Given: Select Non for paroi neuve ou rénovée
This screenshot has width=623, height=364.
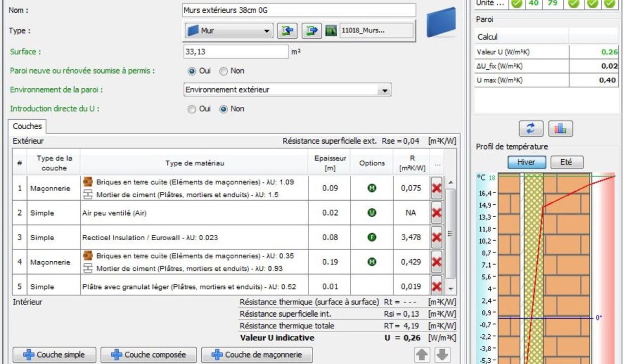Looking at the screenshot, I should click(224, 71).
